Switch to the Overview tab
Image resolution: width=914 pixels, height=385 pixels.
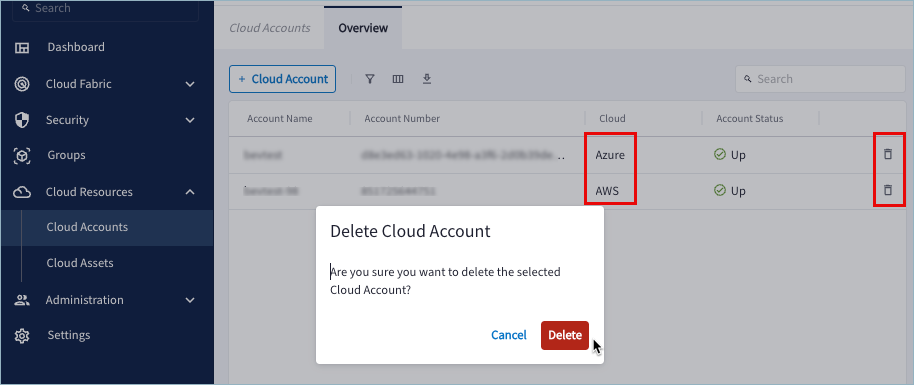tap(363, 28)
